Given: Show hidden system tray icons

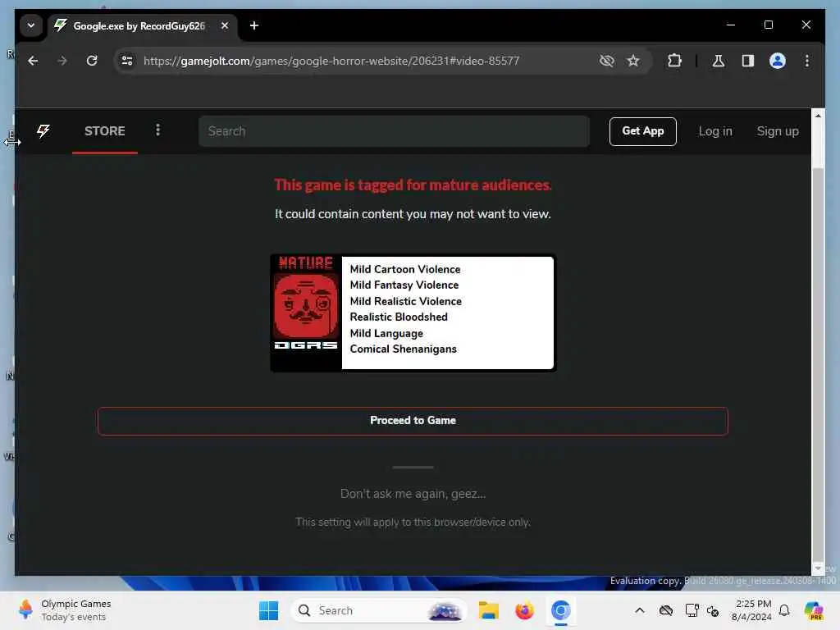Looking at the screenshot, I should point(640,610).
